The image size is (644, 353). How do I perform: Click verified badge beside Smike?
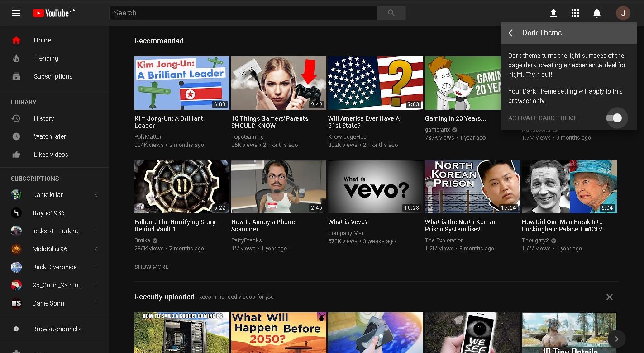point(155,240)
